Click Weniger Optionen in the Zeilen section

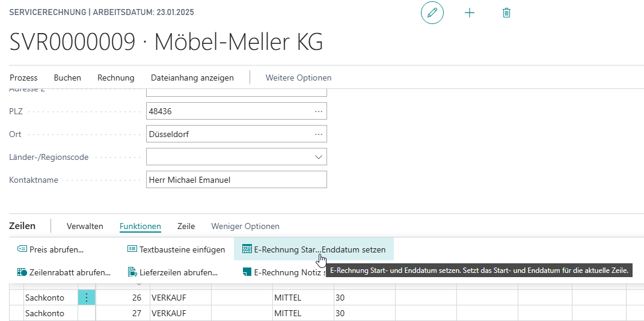pos(245,227)
